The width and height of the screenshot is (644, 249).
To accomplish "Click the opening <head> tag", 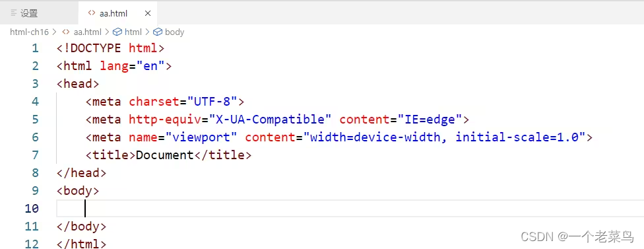I will [x=78, y=84].
